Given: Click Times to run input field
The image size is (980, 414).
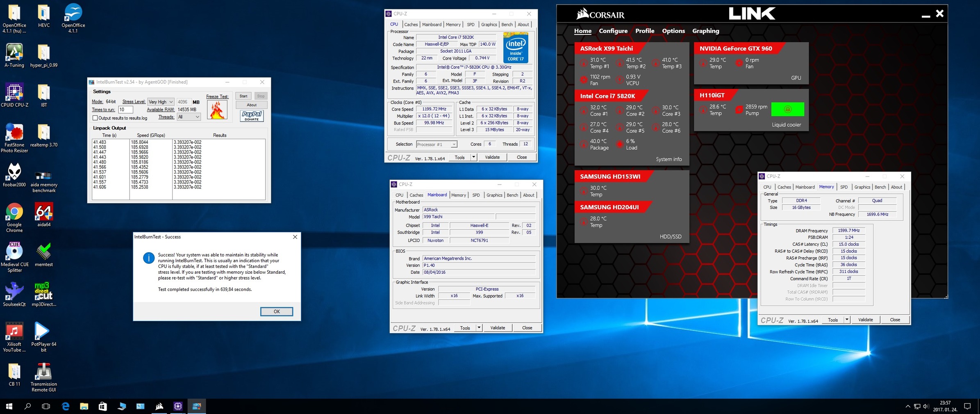Looking at the screenshot, I should (125, 110).
